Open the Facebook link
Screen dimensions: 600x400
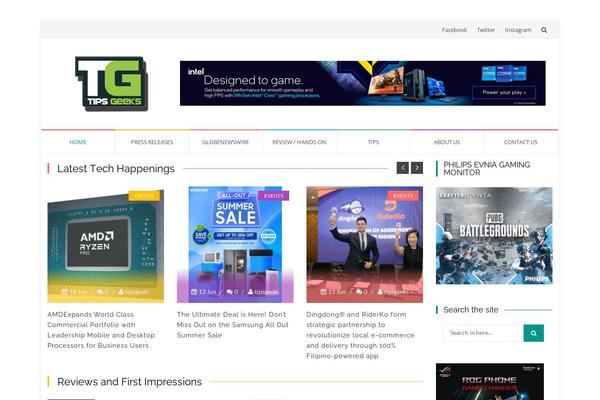pyautogui.click(x=454, y=30)
